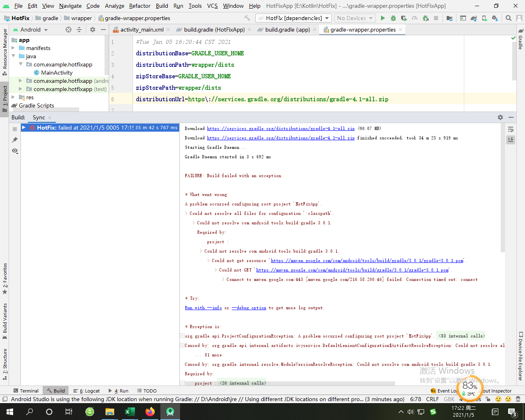Open Gradle side panel

click(520, 39)
